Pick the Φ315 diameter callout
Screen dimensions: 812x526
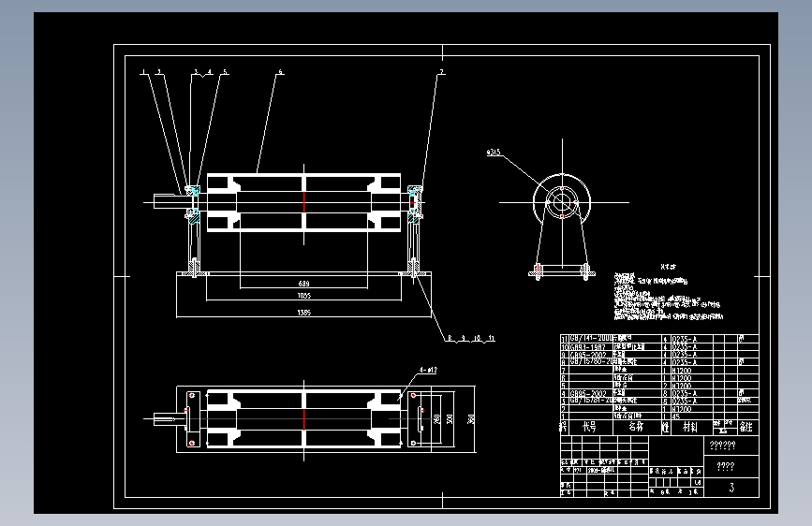point(494,153)
